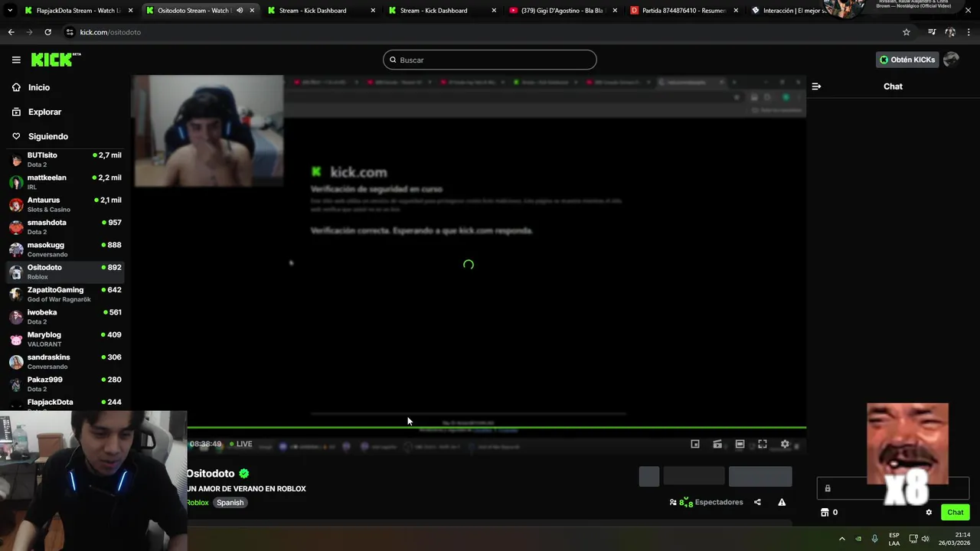Viewport: 980px width, 551px height.
Task: Focus the Buscar search field
Action: [x=490, y=60]
